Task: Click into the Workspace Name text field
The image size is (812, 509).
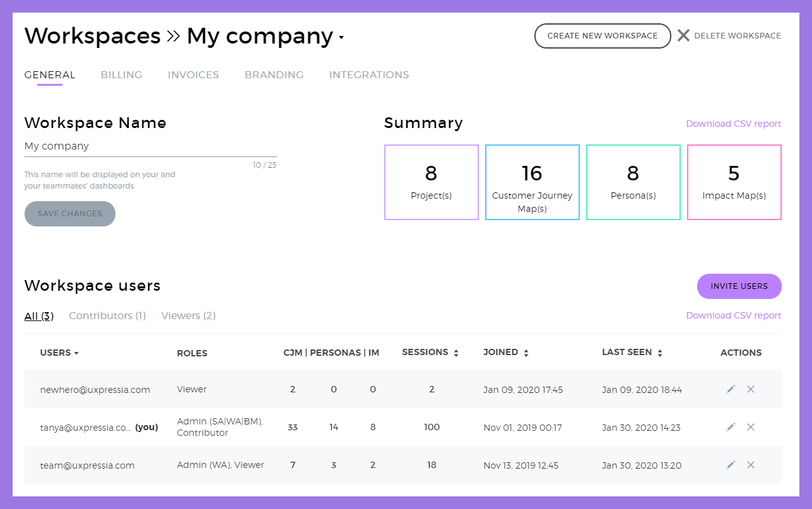Action: (x=150, y=146)
